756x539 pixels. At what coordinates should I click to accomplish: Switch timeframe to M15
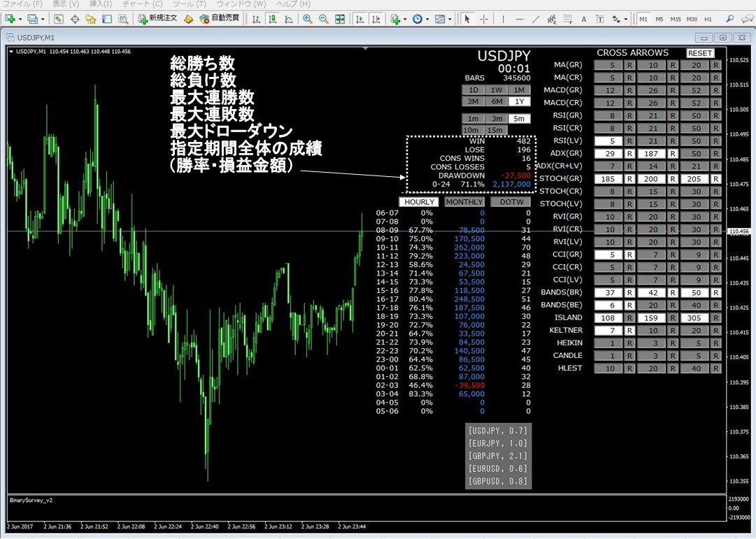[x=676, y=20]
